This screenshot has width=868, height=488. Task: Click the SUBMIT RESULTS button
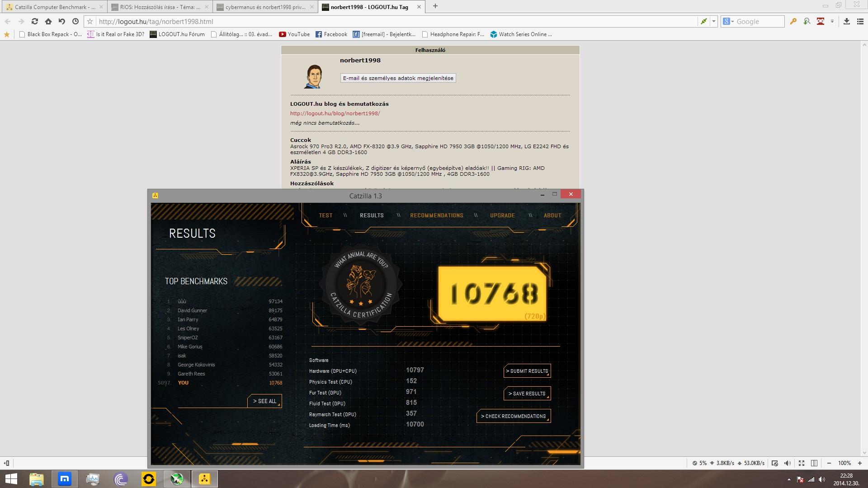[527, 371]
